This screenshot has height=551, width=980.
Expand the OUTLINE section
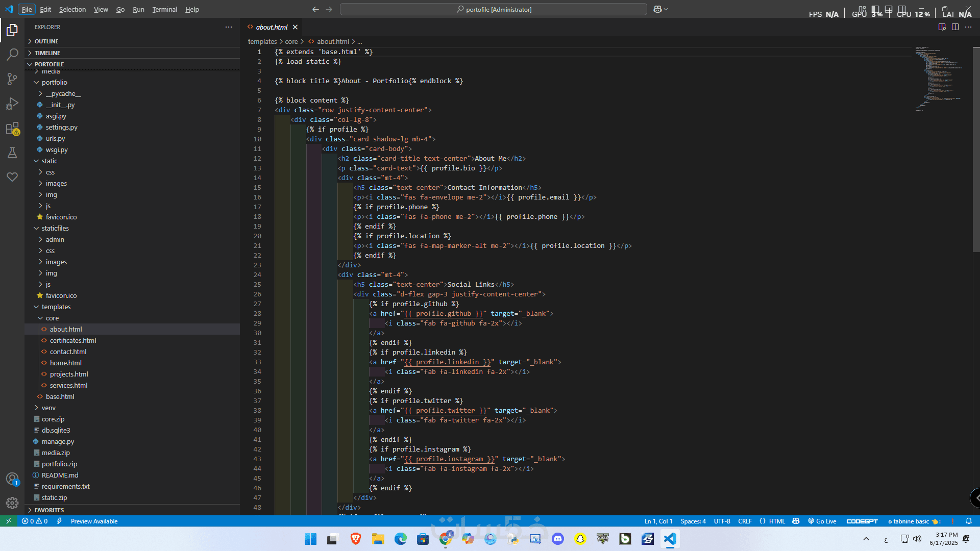(x=46, y=41)
